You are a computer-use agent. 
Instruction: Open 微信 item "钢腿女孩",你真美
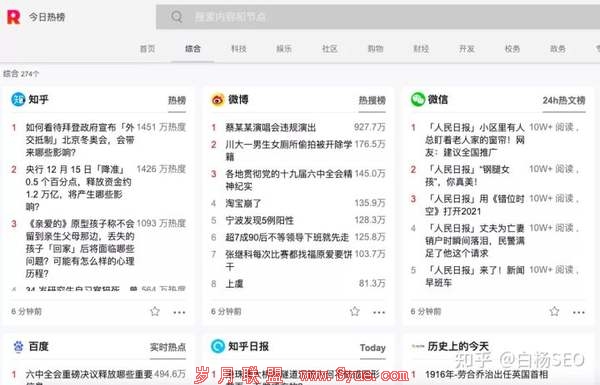coord(467,175)
